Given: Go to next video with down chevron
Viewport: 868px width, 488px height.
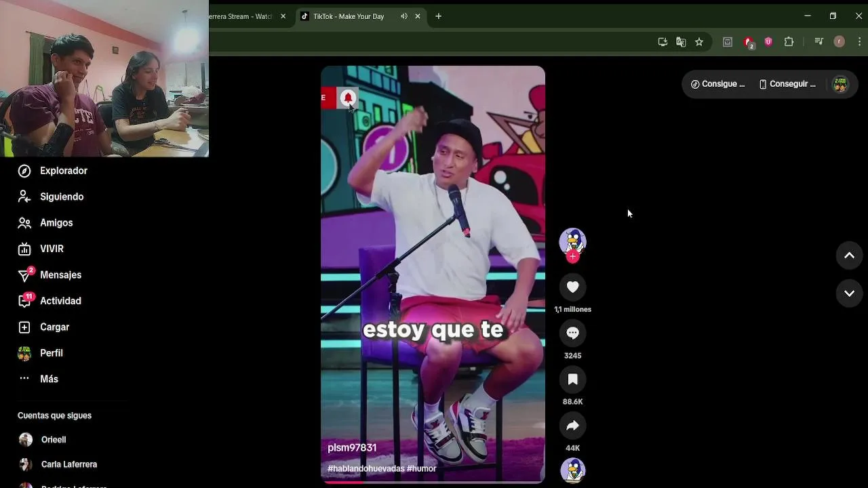Looking at the screenshot, I should (x=849, y=293).
